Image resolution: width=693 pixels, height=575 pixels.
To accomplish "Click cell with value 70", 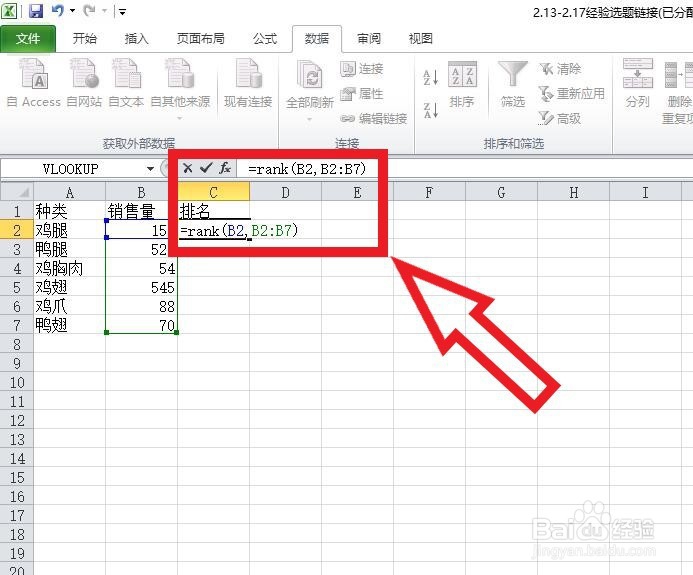I will [x=141, y=325].
